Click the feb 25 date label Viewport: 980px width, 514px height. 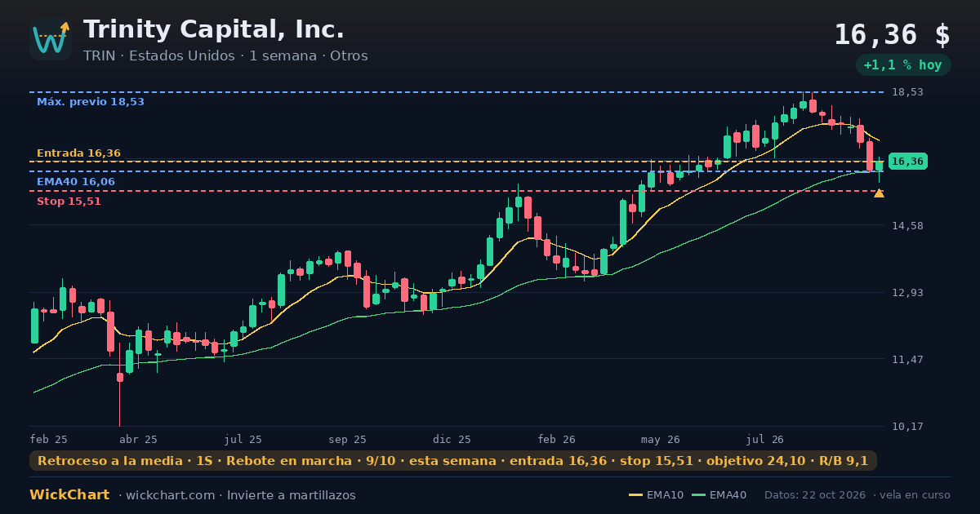tap(48, 439)
